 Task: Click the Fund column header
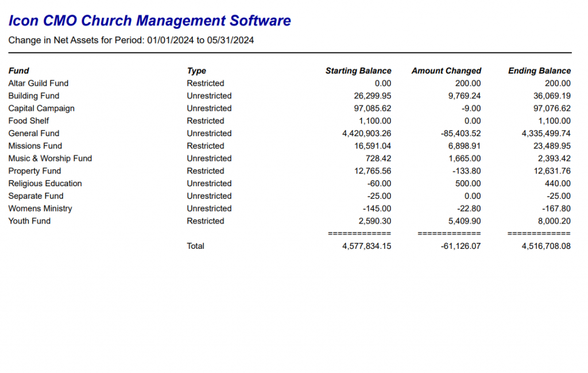pos(18,71)
